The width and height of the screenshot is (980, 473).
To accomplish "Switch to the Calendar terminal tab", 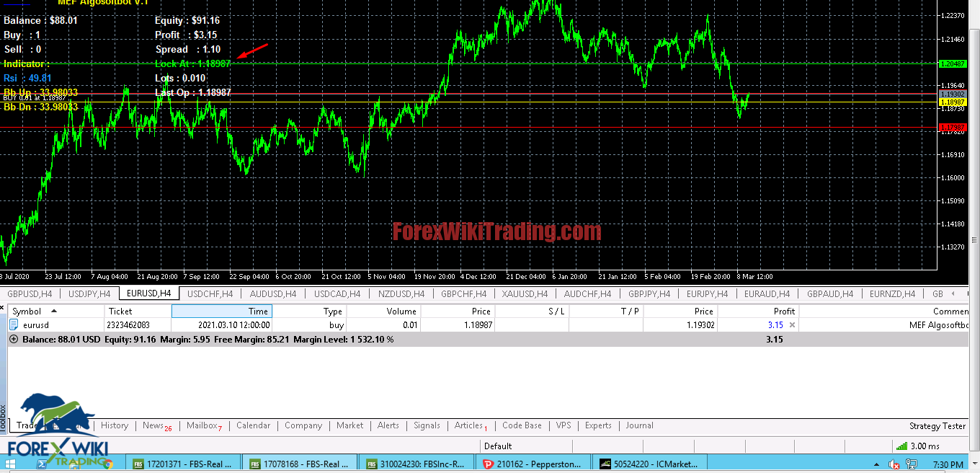I will [254, 425].
